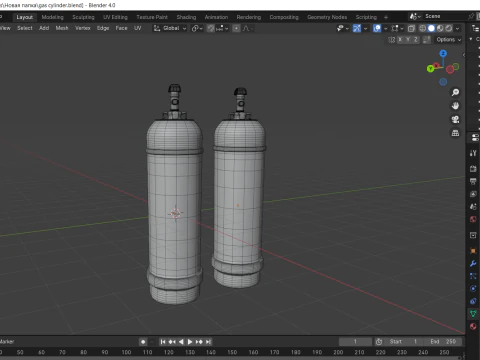Image resolution: width=480 pixels, height=360 pixels.
Task: Toggle auto merge vertices icon
Action: pyautogui.click(x=427, y=40)
